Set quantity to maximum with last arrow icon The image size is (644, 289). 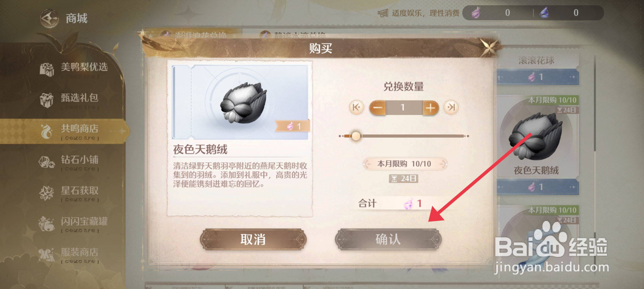pos(451,107)
